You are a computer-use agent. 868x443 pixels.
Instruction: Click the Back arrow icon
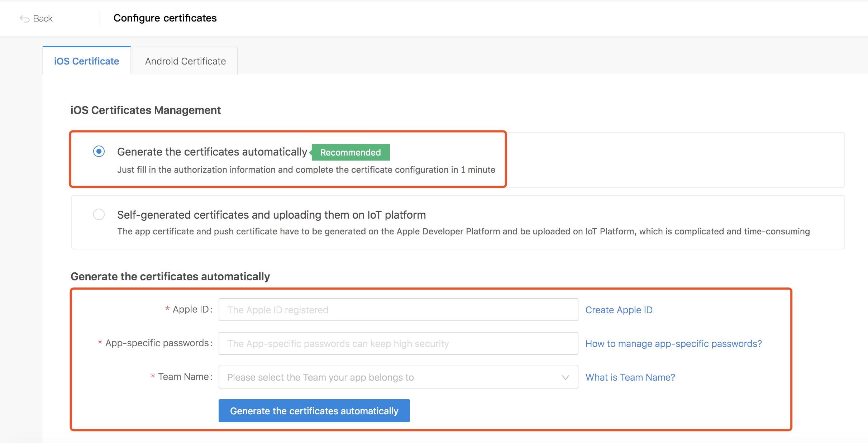click(24, 19)
